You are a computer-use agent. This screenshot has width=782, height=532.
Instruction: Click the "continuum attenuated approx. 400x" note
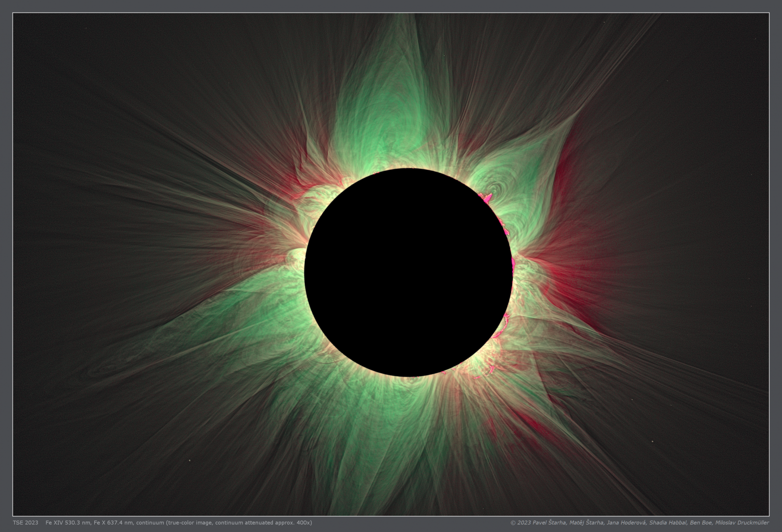tap(262, 523)
